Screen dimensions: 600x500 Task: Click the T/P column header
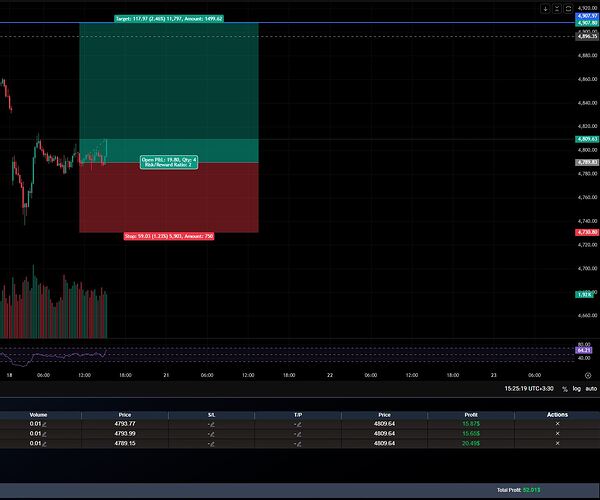coord(298,415)
